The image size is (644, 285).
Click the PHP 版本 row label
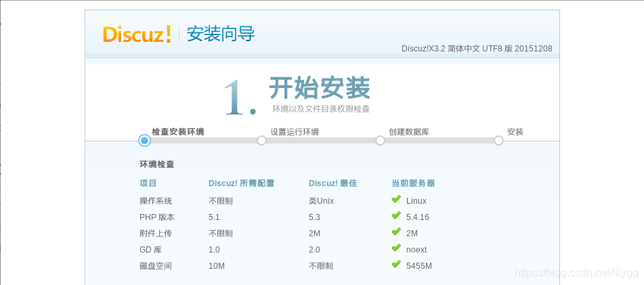pyautogui.click(x=157, y=217)
